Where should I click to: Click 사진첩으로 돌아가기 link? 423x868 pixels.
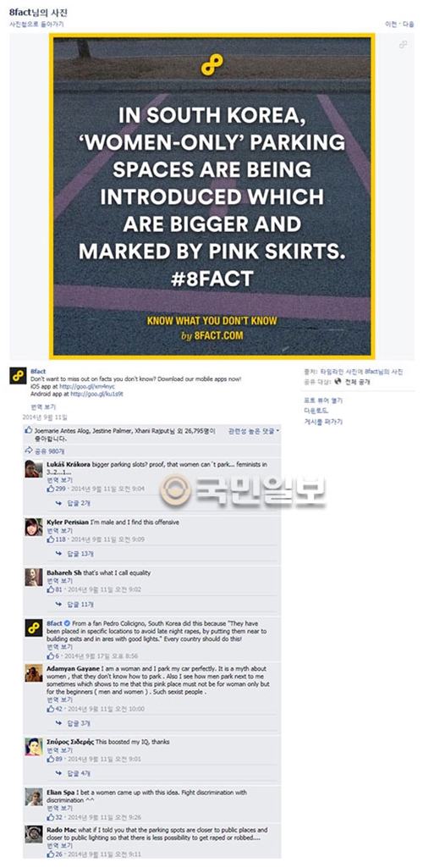[x=36, y=25]
